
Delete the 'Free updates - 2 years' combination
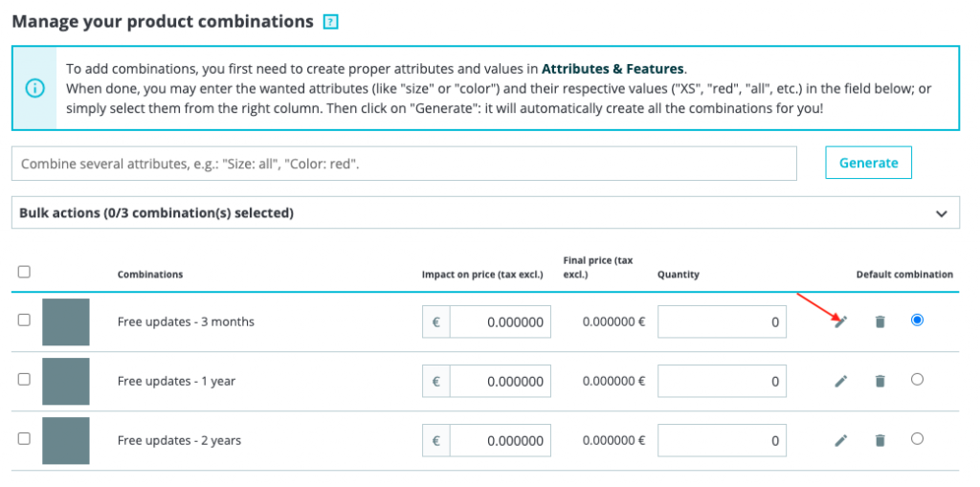click(x=880, y=440)
